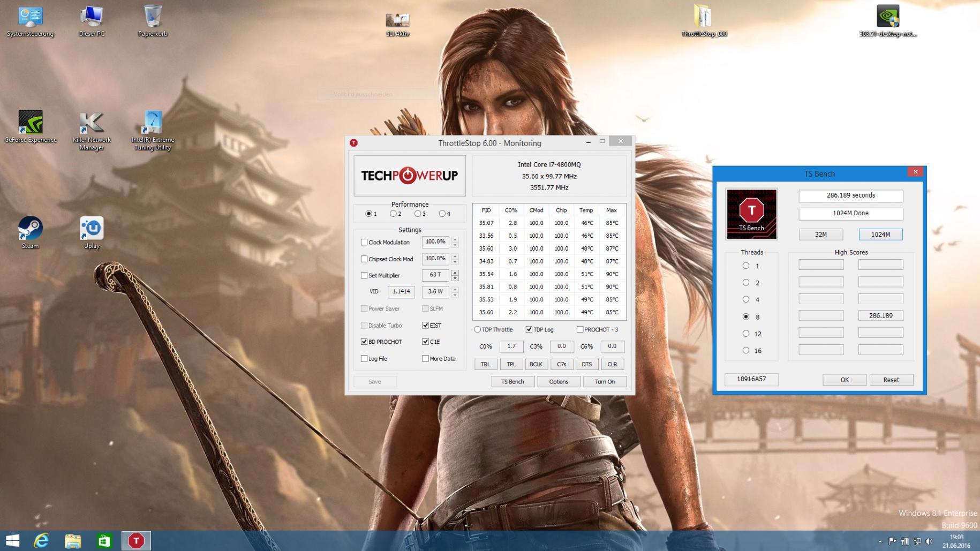
Task: Click Reset in the TS Bench window
Action: 891,380
